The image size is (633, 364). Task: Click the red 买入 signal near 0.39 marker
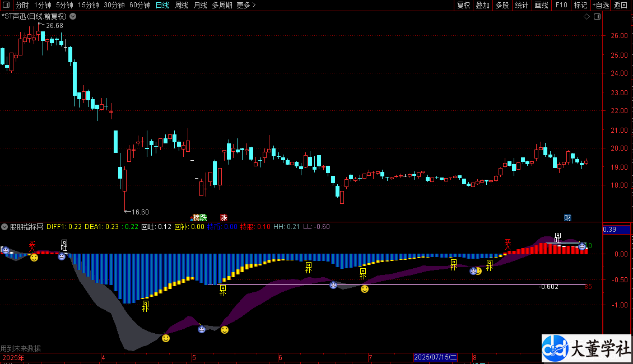click(x=509, y=244)
